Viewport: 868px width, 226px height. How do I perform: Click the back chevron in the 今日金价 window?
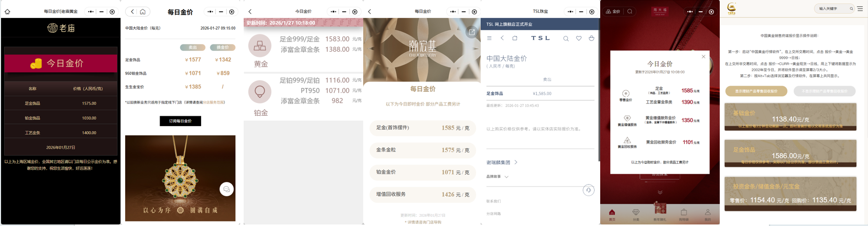[x=250, y=11]
